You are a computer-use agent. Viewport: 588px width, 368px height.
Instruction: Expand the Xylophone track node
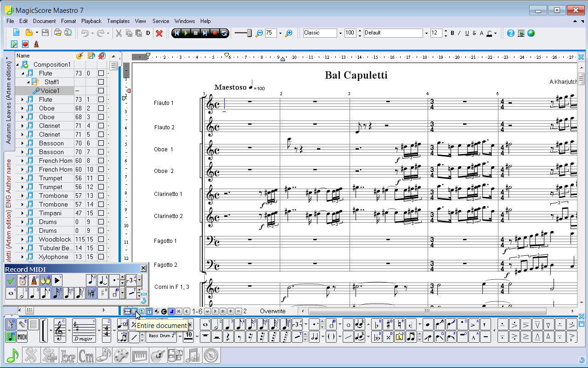coord(23,257)
